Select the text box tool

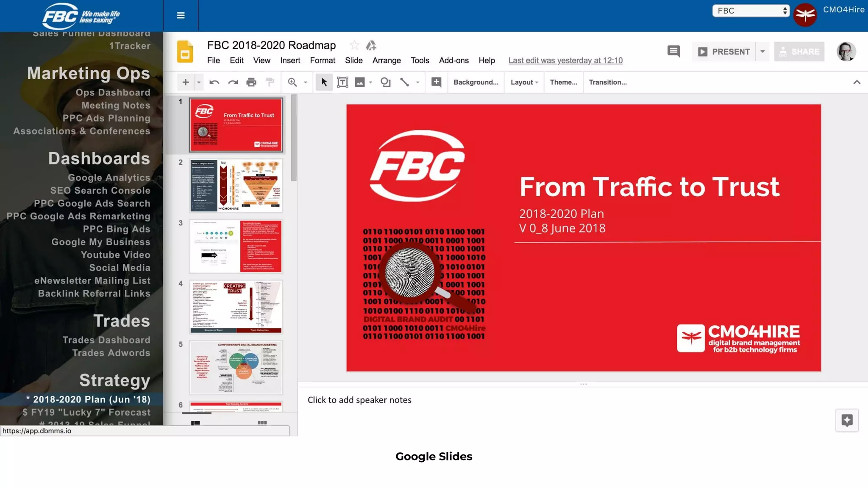(342, 82)
